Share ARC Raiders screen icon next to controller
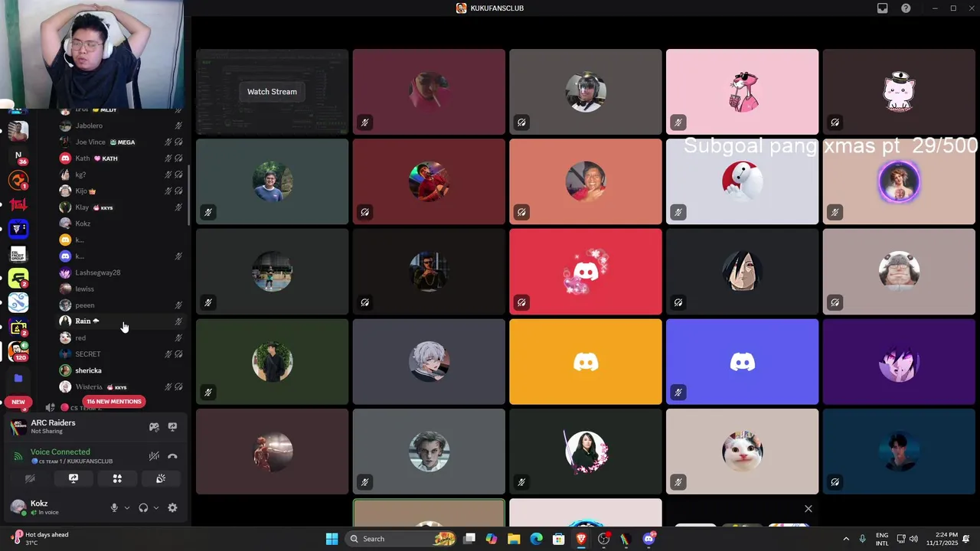980x551 pixels. [x=172, y=427]
